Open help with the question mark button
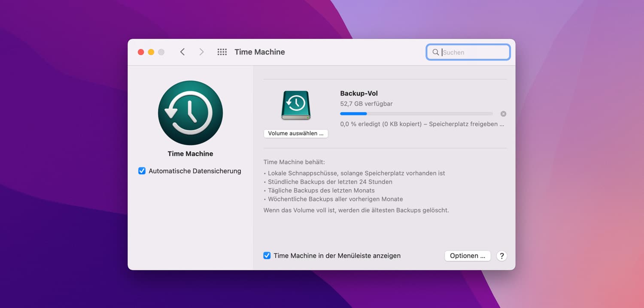The image size is (644, 308). point(501,256)
